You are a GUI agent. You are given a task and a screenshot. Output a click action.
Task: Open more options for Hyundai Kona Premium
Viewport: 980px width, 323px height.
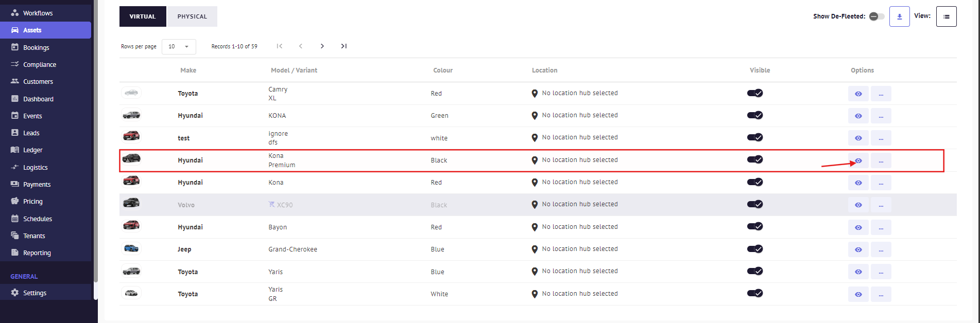881,160
